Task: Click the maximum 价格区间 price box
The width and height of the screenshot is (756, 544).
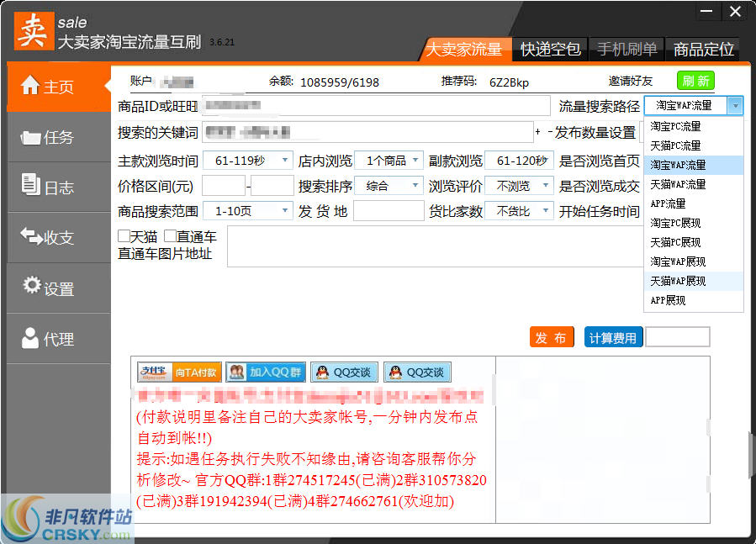Action: coord(272,186)
